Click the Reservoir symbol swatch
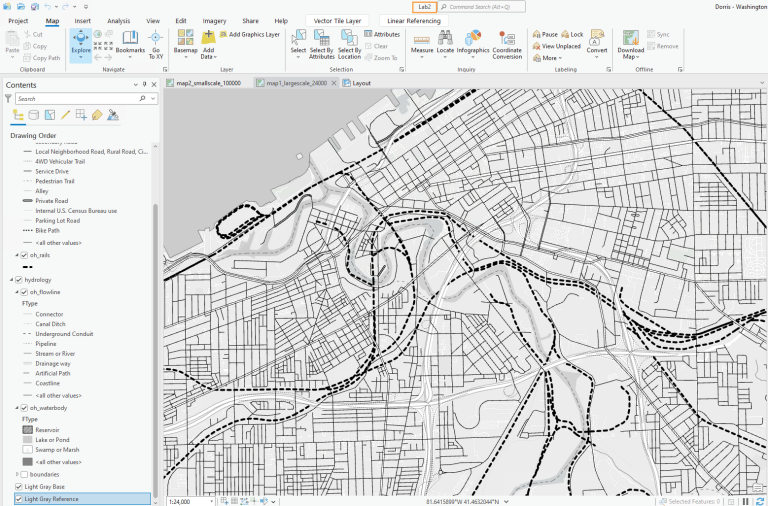This screenshot has height=506, width=768. coord(27,429)
